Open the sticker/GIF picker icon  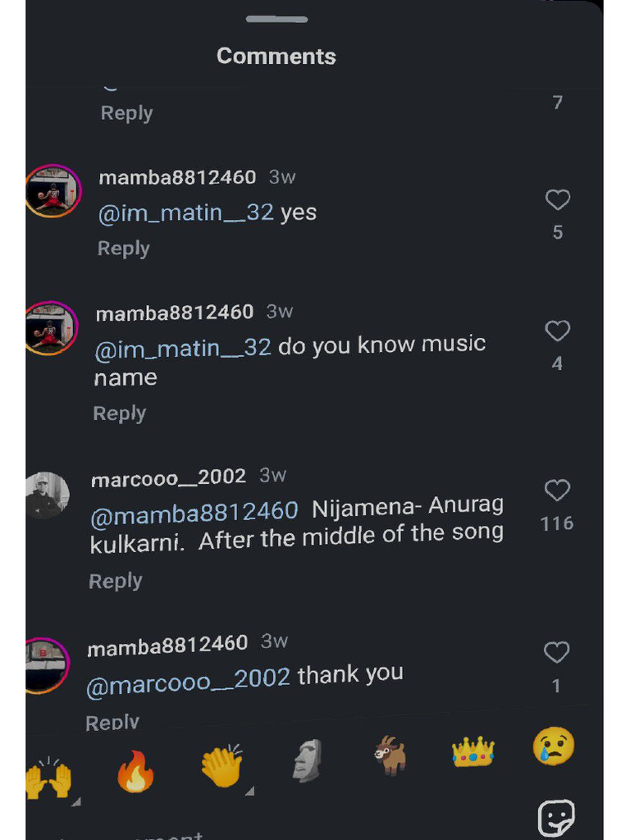point(555,818)
